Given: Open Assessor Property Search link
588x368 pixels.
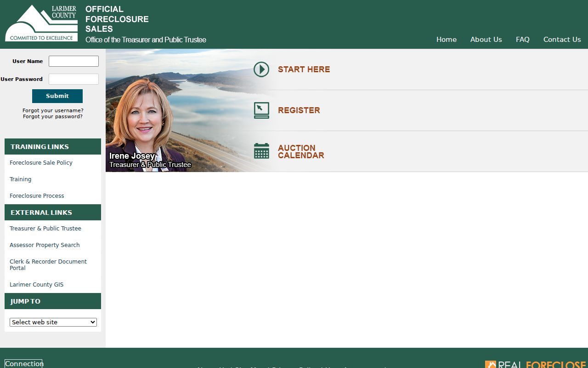Looking at the screenshot, I should click(45, 245).
